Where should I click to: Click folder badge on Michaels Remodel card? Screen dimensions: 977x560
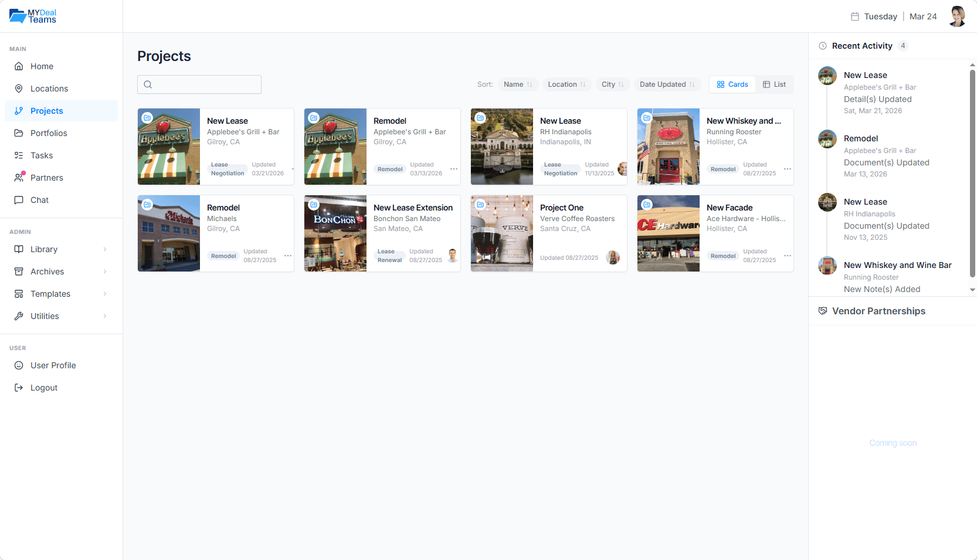147,205
